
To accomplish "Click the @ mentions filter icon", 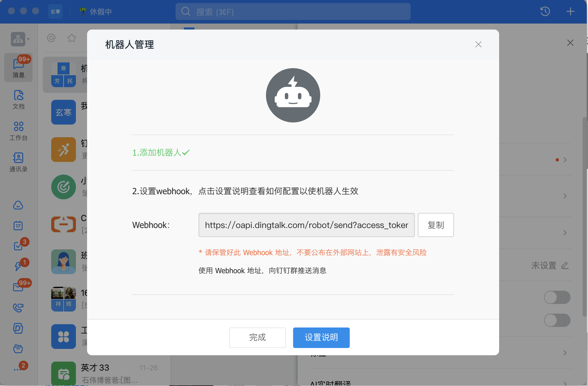I will (51, 38).
